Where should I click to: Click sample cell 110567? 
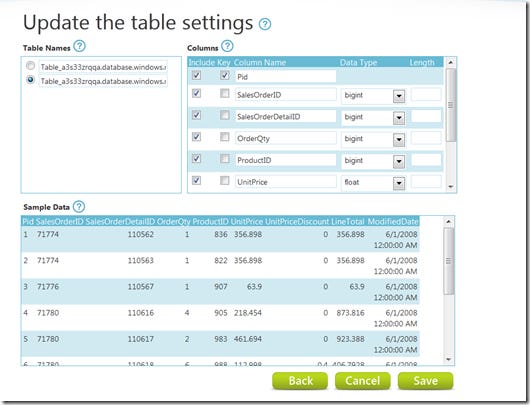point(141,287)
